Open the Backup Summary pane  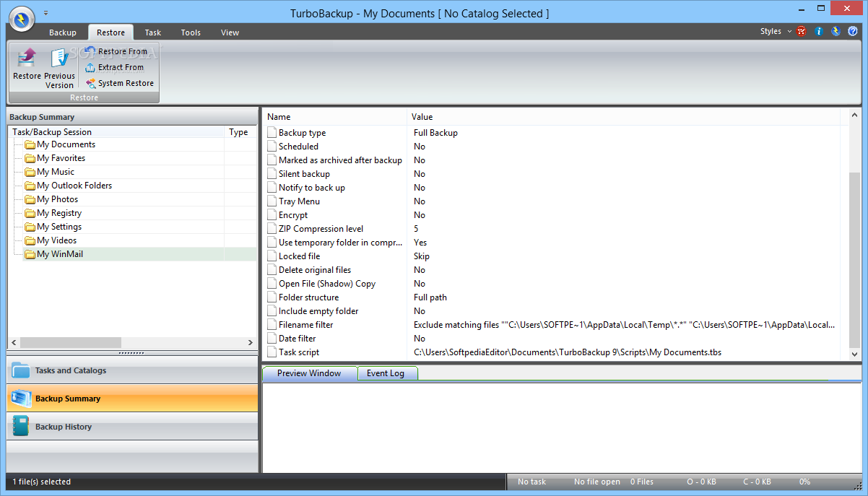132,399
